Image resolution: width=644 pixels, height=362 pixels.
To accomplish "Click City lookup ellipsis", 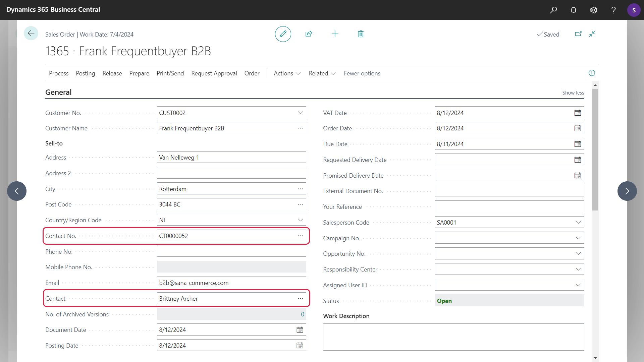I will coord(300,189).
